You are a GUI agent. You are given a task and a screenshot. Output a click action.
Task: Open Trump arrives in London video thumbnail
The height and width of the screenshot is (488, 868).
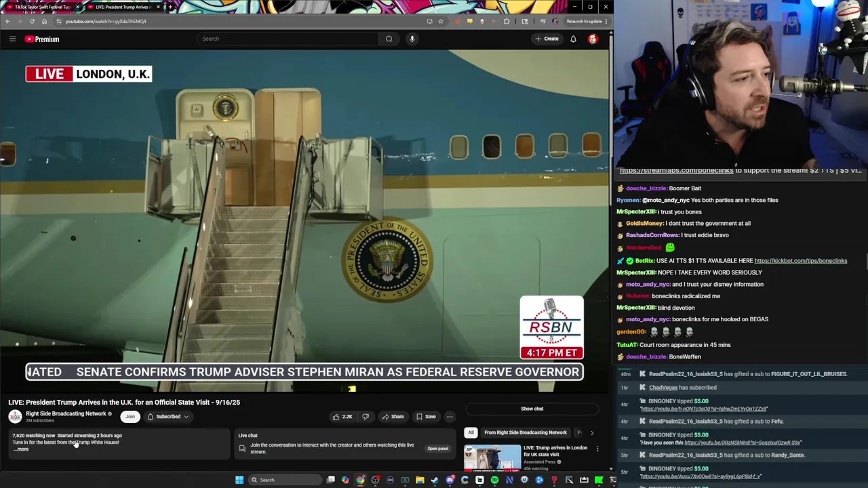492,457
